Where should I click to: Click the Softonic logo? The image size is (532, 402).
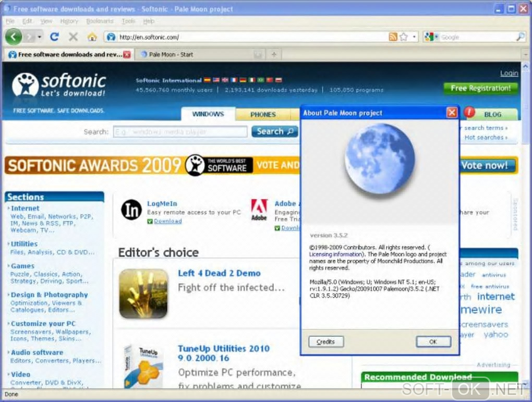coord(59,85)
